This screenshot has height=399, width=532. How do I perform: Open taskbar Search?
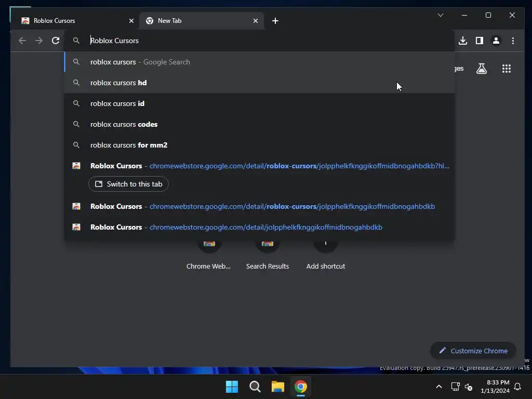click(x=255, y=387)
